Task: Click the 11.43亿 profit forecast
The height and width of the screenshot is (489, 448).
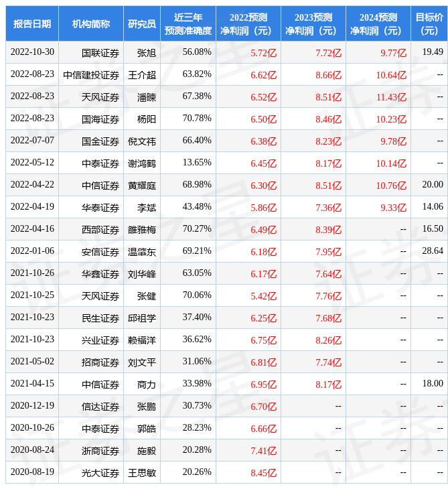Action: [391, 97]
